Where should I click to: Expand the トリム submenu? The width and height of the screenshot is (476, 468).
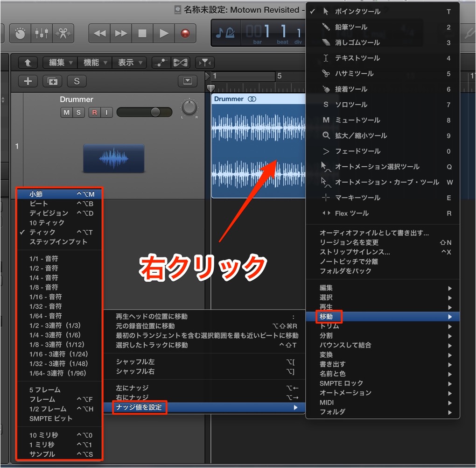click(383, 326)
